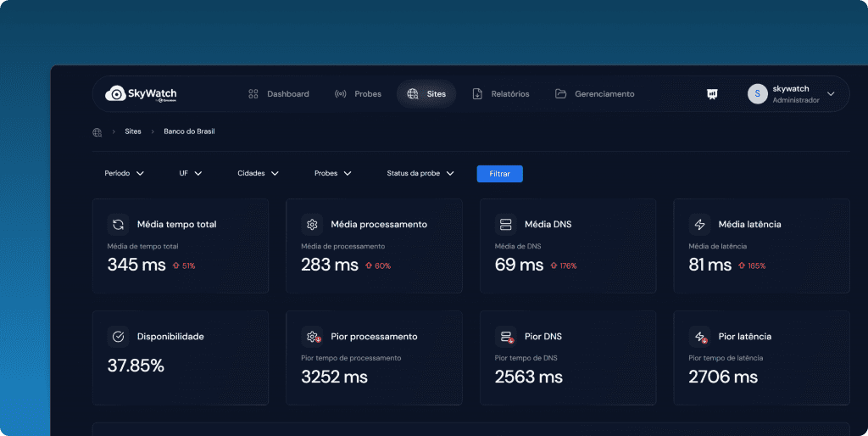Open the Gerenciamento tab

tap(595, 94)
